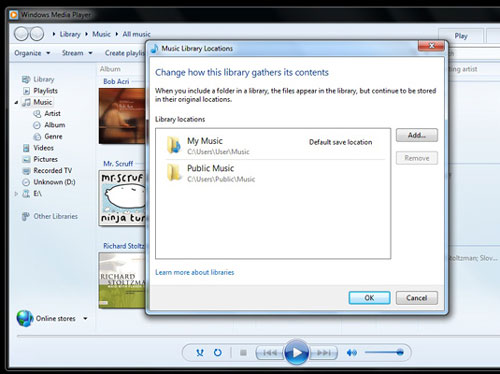Click the Public Music folder icon in the dialog
This screenshot has height=374, width=500.
(174, 172)
